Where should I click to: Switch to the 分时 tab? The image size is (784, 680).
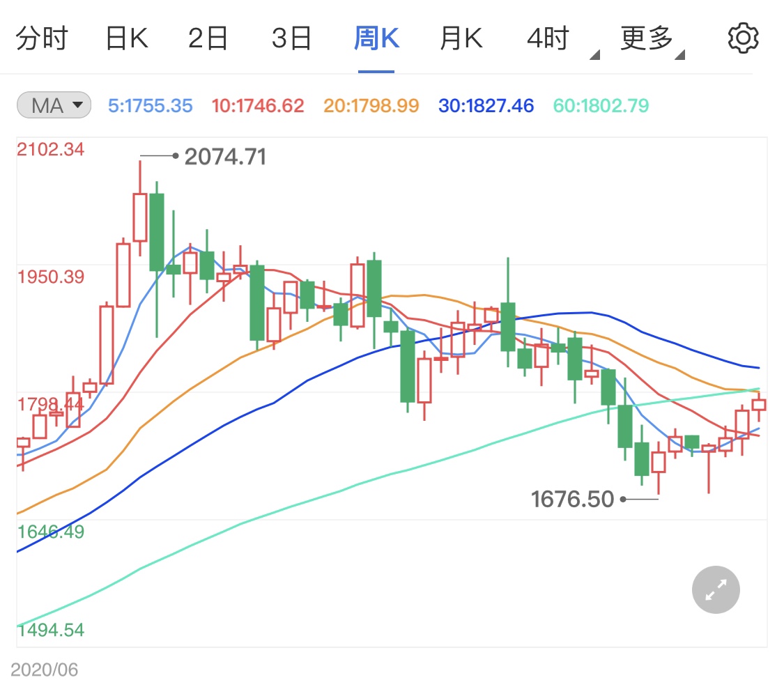point(42,38)
